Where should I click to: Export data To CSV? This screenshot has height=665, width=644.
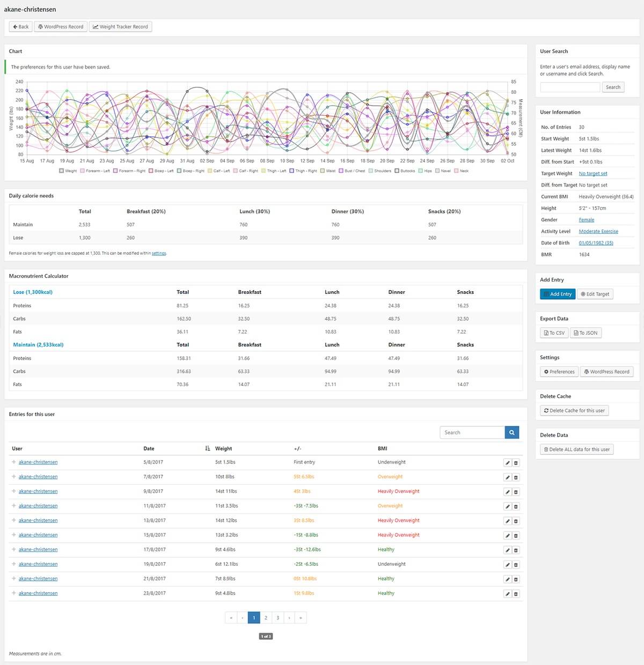554,333
